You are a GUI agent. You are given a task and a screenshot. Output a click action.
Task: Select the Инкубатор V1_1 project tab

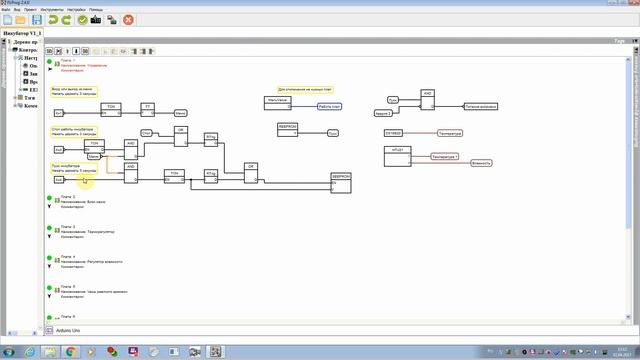pyautogui.click(x=22, y=33)
